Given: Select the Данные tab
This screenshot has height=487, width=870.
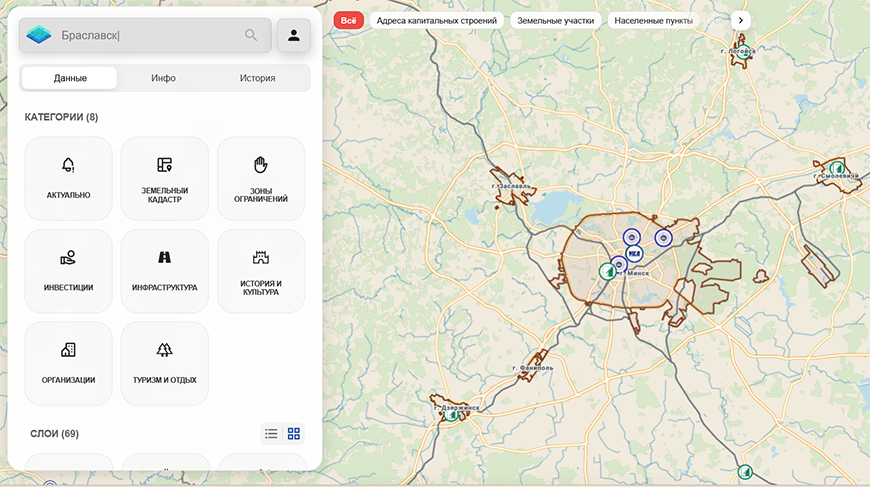Looking at the screenshot, I should click(70, 78).
